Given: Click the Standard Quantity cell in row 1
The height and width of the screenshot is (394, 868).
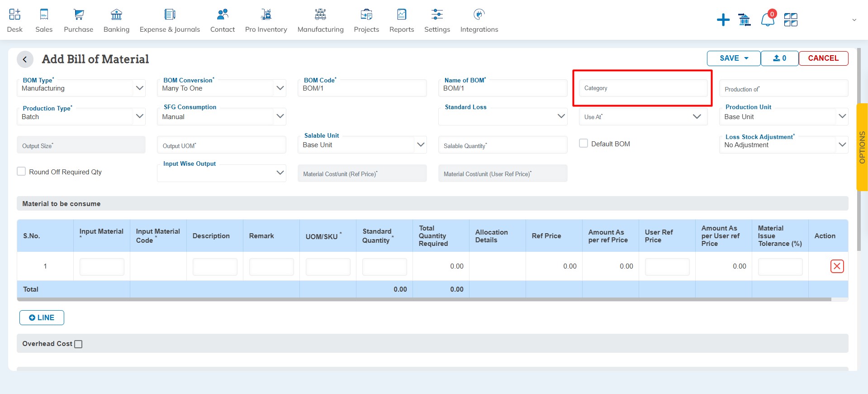Looking at the screenshot, I should (x=384, y=267).
